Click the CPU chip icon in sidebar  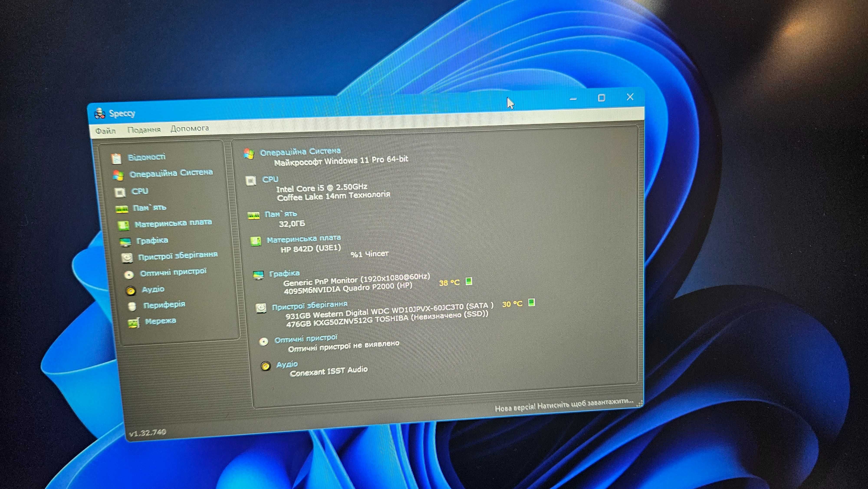click(x=120, y=193)
